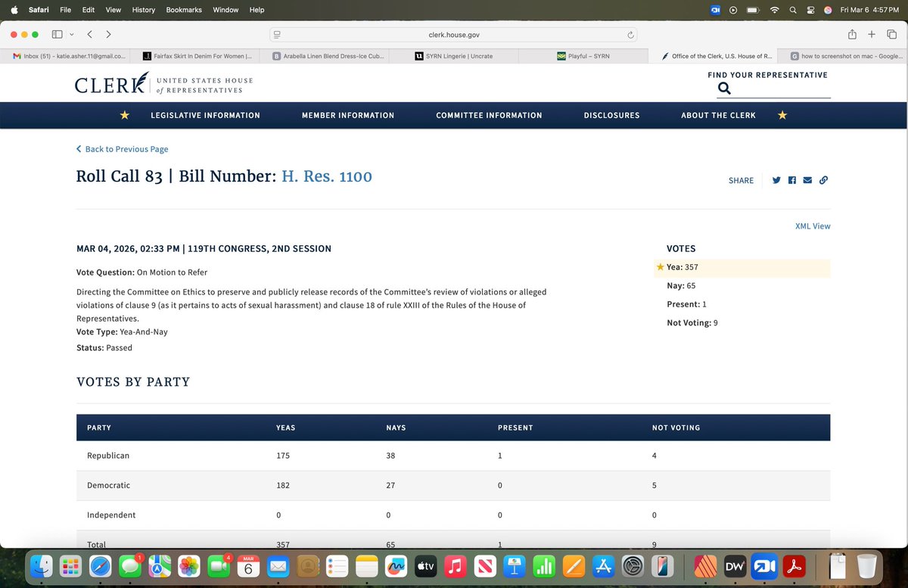Image resolution: width=908 pixels, height=588 pixels.
Task: Click the Republican party row label
Action: click(108, 456)
